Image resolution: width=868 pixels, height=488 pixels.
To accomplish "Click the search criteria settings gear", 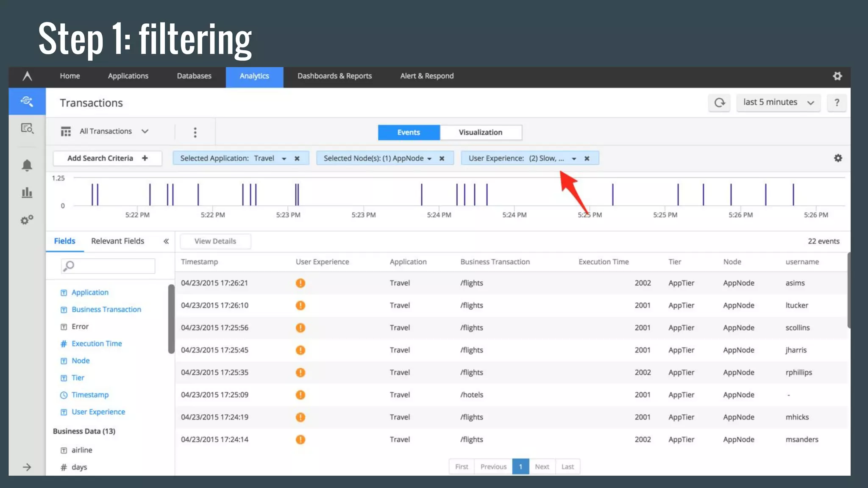I will (x=838, y=158).
